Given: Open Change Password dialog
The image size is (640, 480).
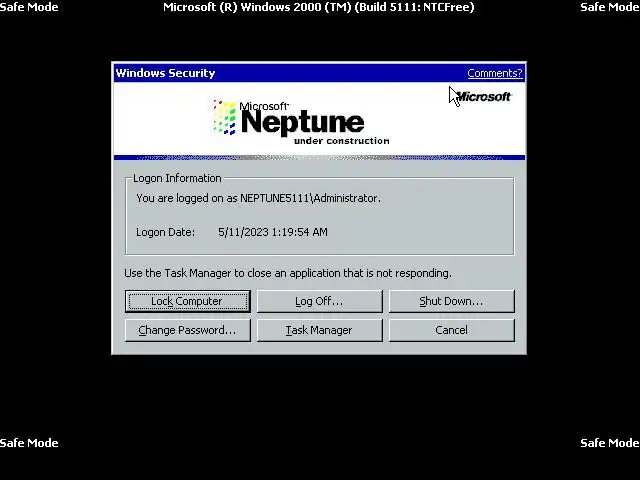Looking at the screenshot, I should coord(188,330).
